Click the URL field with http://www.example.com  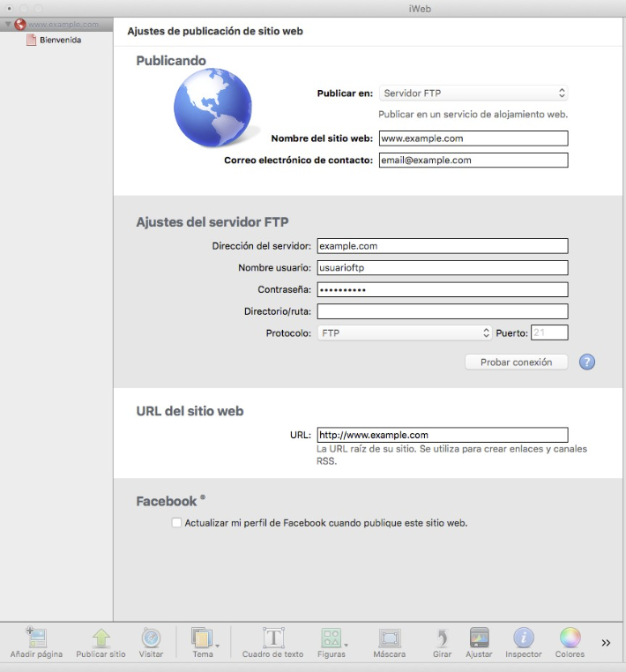coord(443,435)
